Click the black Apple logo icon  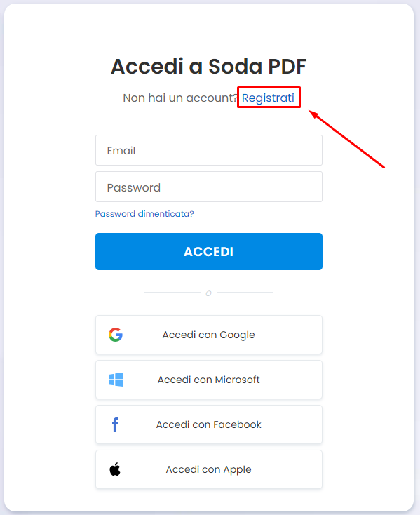(115, 469)
